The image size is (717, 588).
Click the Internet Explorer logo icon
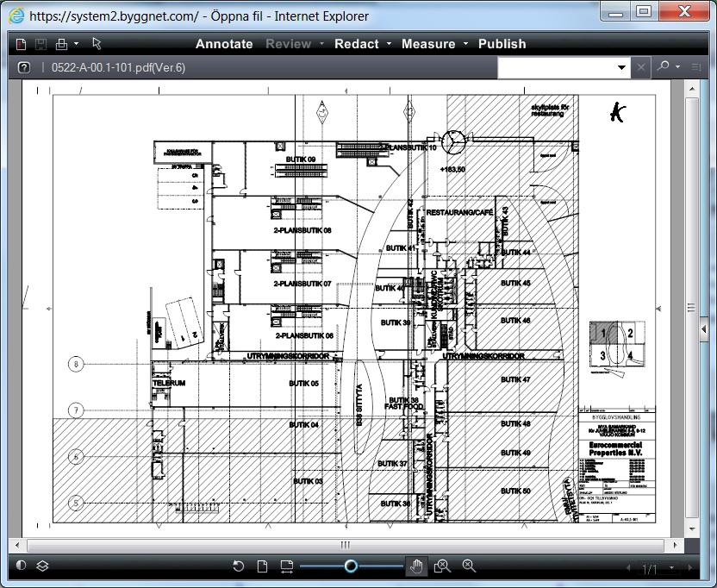click(x=16, y=16)
